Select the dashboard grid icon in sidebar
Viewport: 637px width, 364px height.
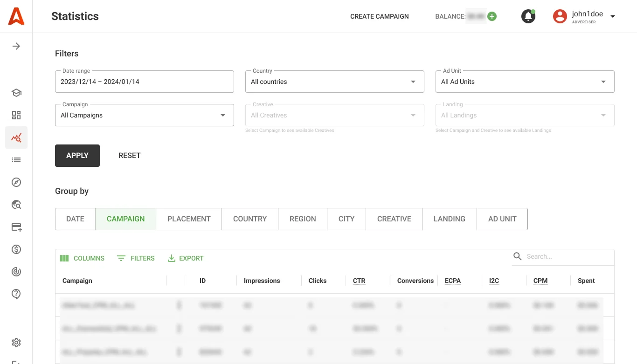[x=16, y=115]
